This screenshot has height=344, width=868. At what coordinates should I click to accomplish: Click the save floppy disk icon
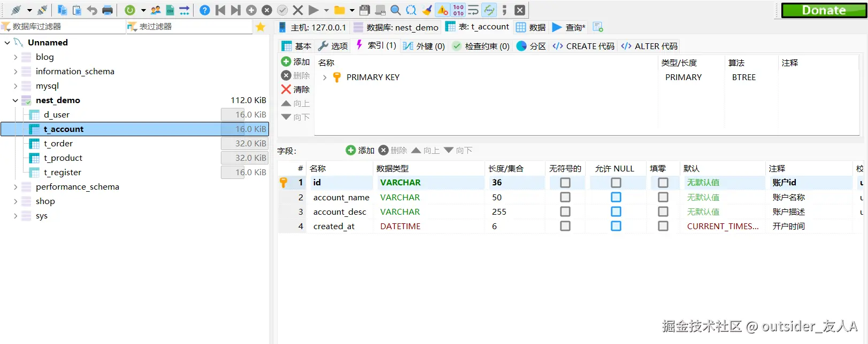coord(365,10)
